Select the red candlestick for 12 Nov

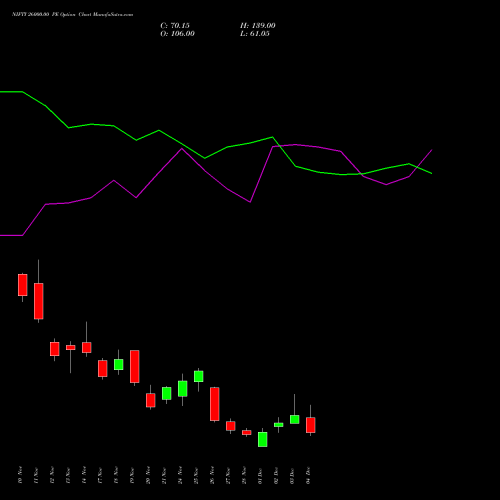point(55,349)
